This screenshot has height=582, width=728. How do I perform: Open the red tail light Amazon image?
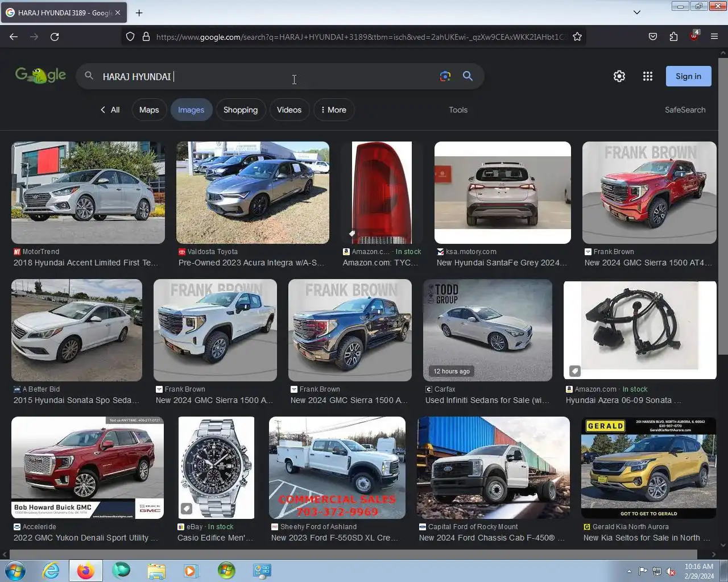coord(382,193)
